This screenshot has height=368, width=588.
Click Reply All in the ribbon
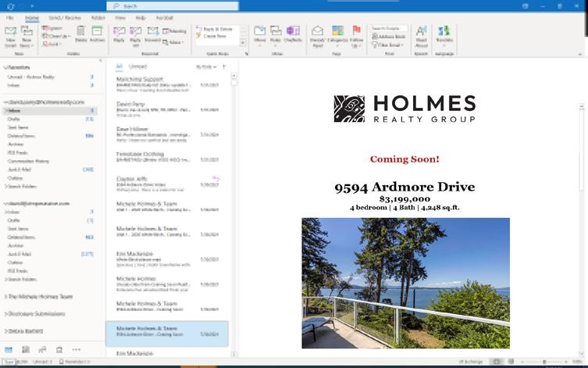click(x=135, y=37)
